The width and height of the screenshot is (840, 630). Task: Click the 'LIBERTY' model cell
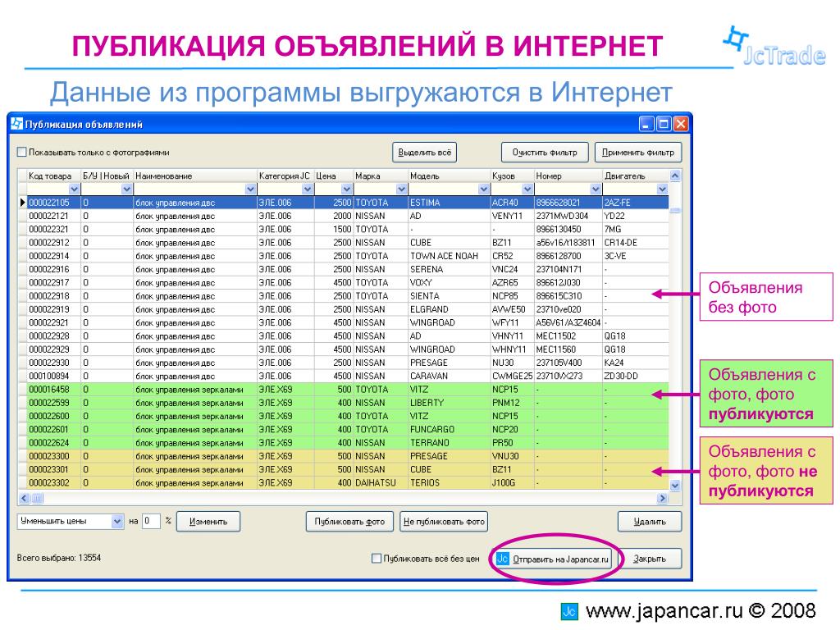[x=449, y=403]
